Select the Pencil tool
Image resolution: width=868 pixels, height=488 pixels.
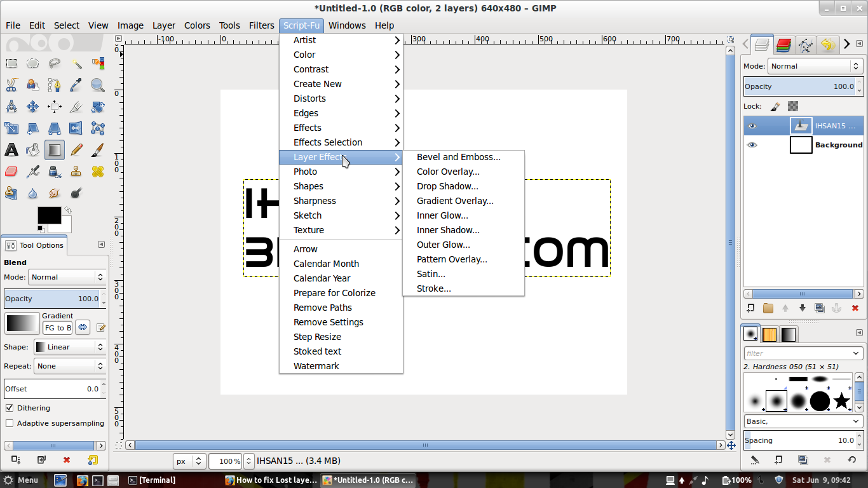(76, 150)
